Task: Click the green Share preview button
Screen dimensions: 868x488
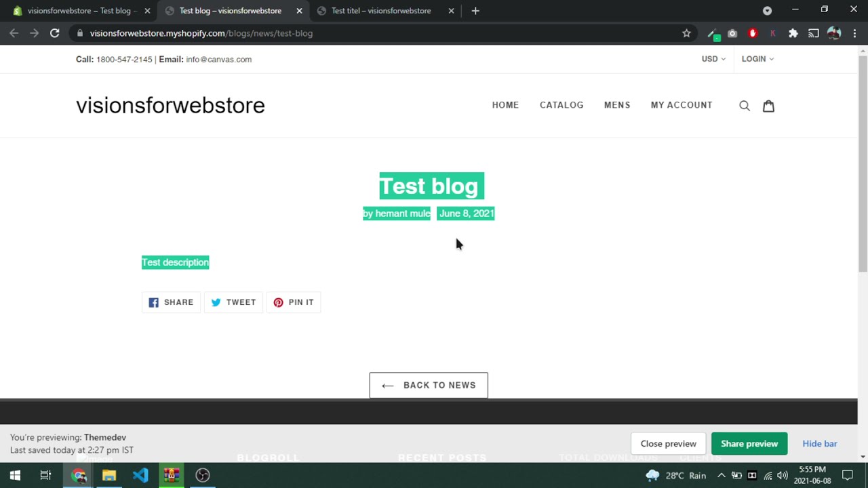Action: pos(749,443)
